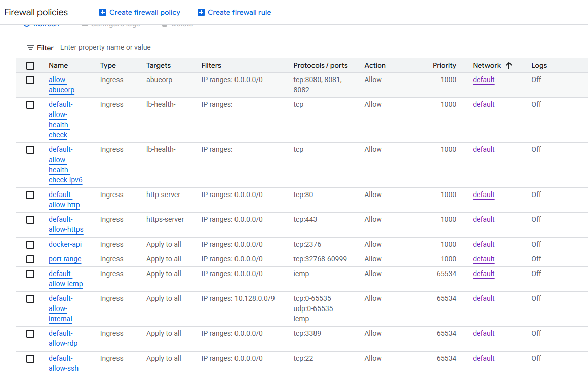Image resolution: width=588 pixels, height=388 pixels.
Task: Tick the checkbox for port-range rule
Action: click(x=30, y=259)
